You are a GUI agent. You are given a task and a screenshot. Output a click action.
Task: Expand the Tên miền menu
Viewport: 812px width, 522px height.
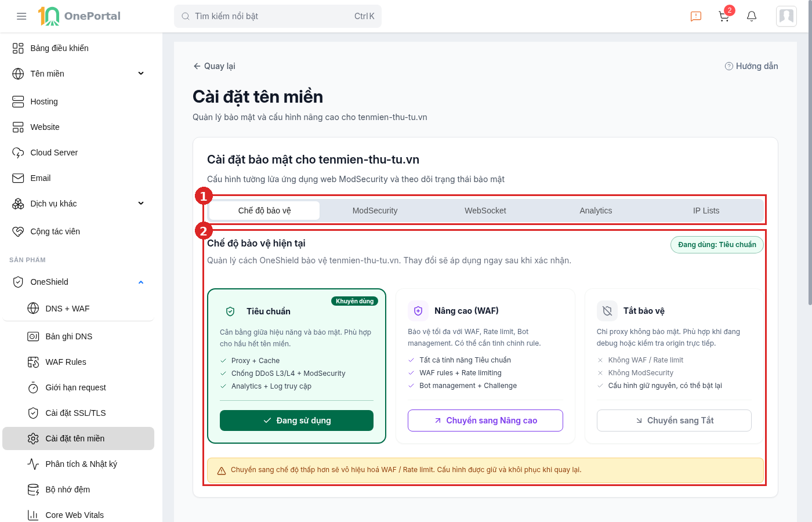[78, 74]
